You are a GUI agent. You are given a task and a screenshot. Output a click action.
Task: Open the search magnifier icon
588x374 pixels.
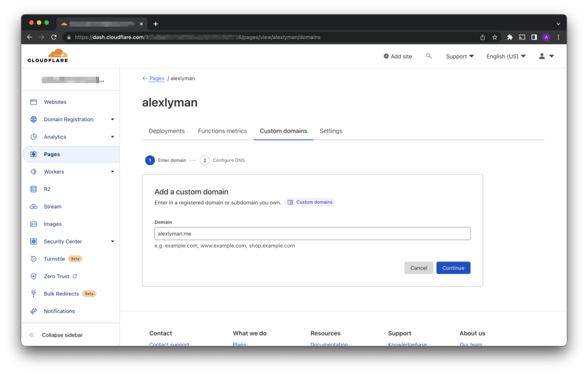point(429,56)
